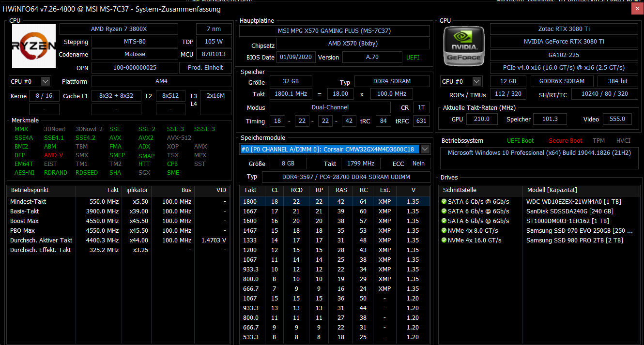Image resolution: width=644 pixels, height=345 pixels.
Task: Click the PBO Max row
Action: click(119, 230)
